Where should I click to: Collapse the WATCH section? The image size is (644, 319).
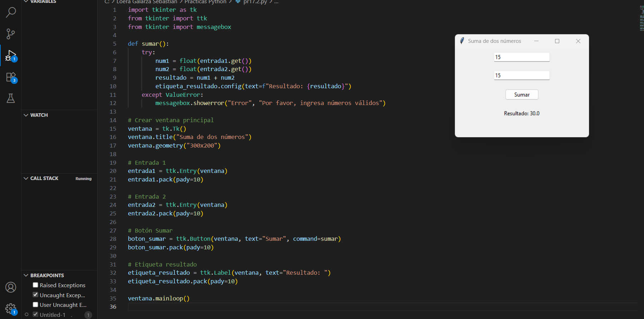[26, 115]
